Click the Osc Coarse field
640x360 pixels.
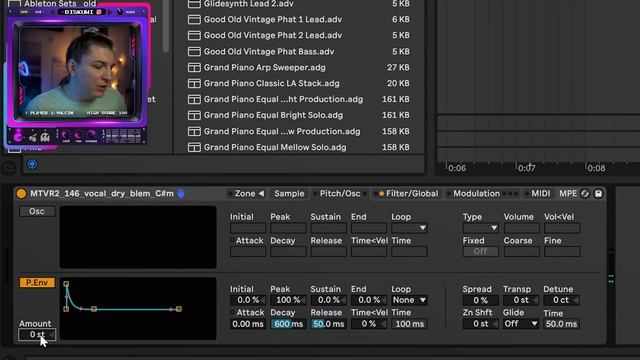(521, 251)
